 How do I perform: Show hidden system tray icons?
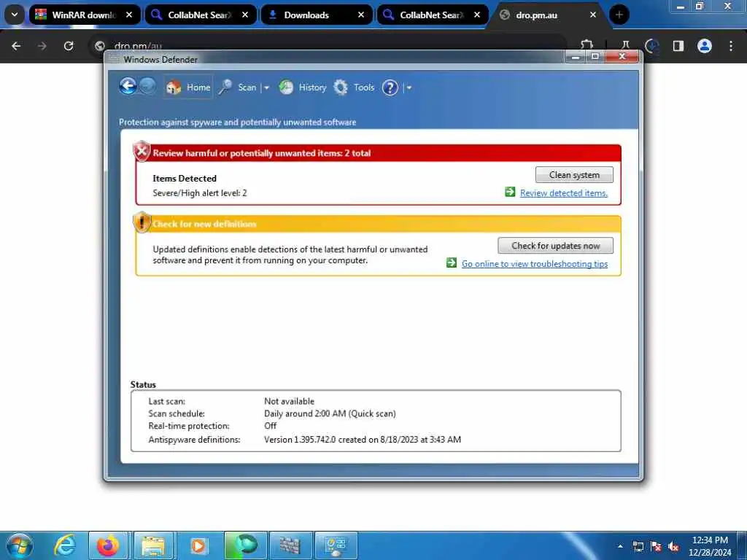pyautogui.click(x=620, y=546)
